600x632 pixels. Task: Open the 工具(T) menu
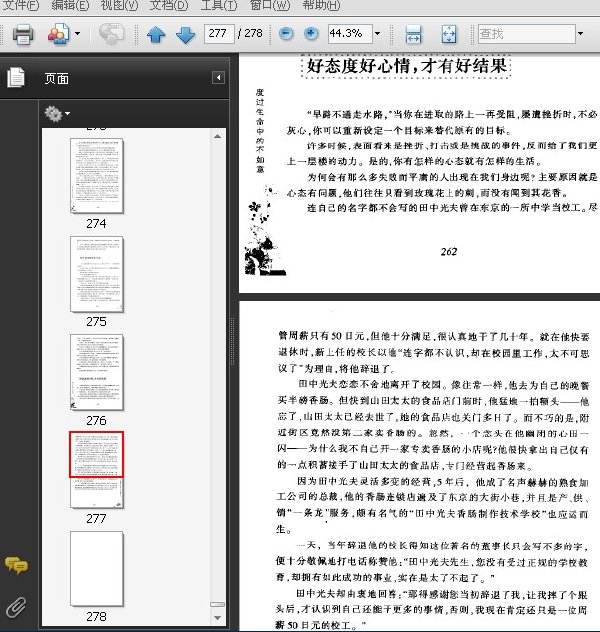tap(219, 5)
